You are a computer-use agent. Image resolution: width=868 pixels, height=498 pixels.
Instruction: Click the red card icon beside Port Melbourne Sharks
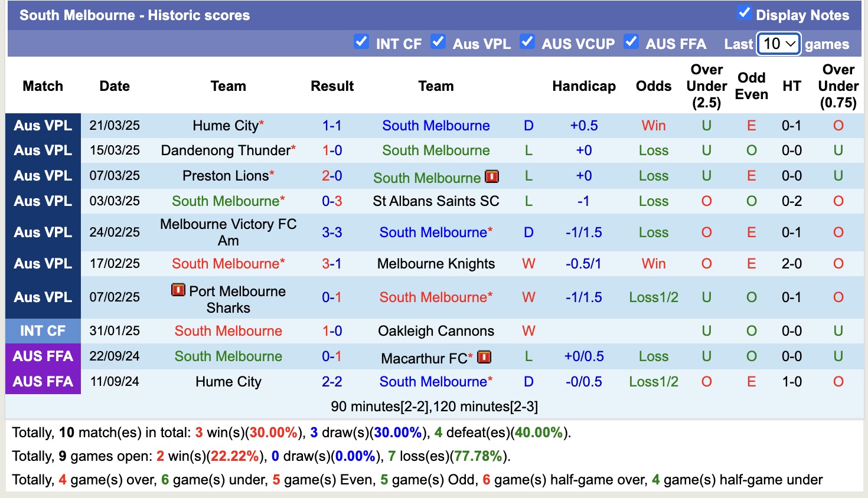[178, 290]
